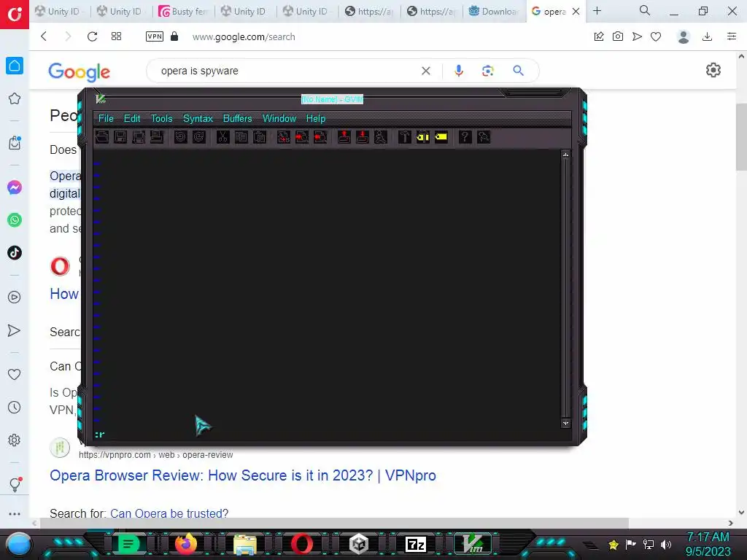Click the Find and Replace icon in GVim
The height and width of the screenshot is (560, 747).
[x=284, y=137]
